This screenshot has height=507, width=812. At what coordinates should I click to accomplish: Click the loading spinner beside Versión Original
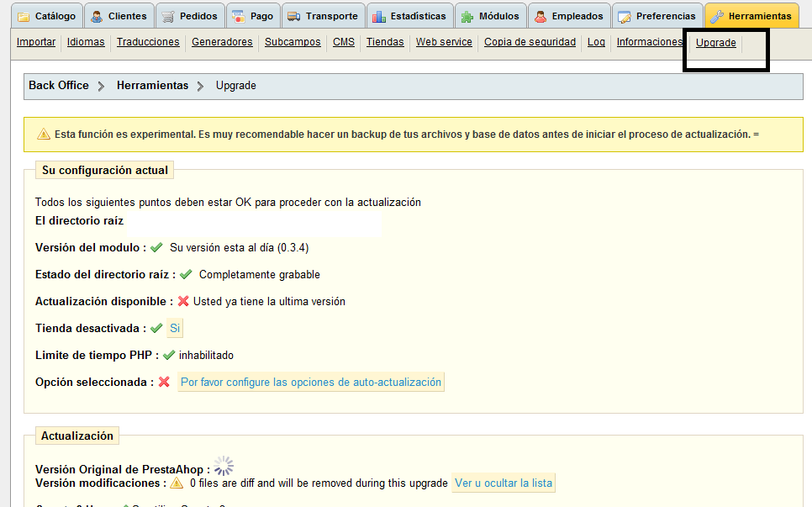[x=224, y=465]
